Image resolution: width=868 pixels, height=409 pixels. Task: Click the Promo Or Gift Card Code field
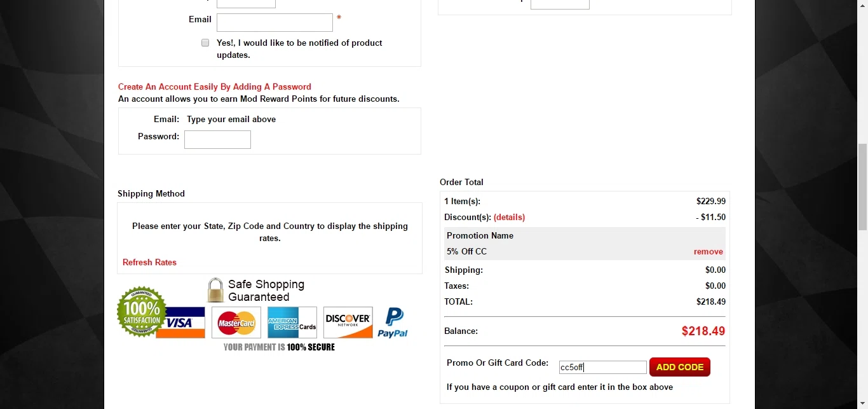602,367
